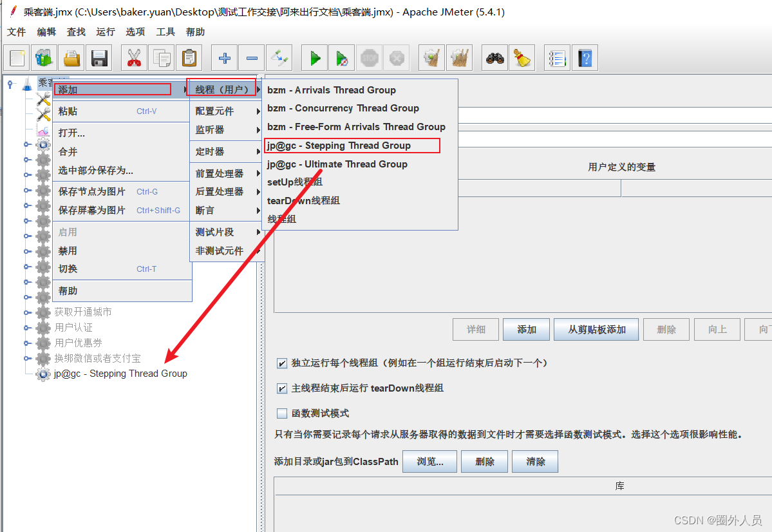Image resolution: width=772 pixels, height=532 pixels.
Task: Click the ClassPath 删除 button
Action: point(484,462)
